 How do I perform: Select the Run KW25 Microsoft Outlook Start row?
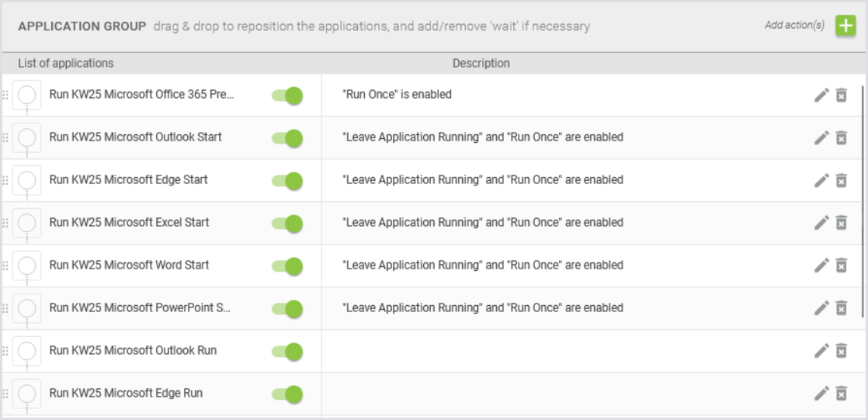coord(135,137)
